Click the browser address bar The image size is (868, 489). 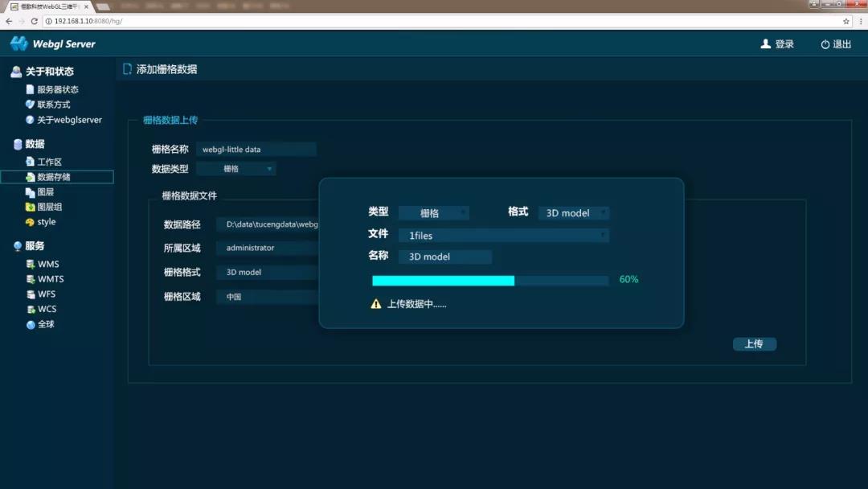coord(443,21)
